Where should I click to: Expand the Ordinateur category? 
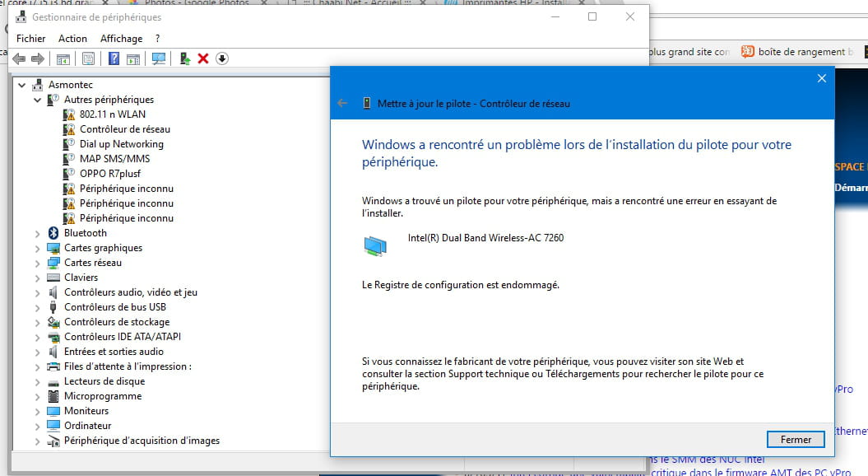point(37,427)
